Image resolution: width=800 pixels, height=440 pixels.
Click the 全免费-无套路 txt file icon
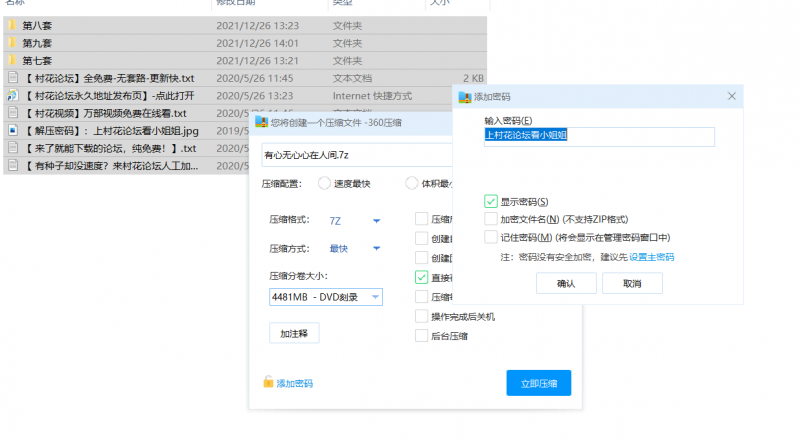12,78
